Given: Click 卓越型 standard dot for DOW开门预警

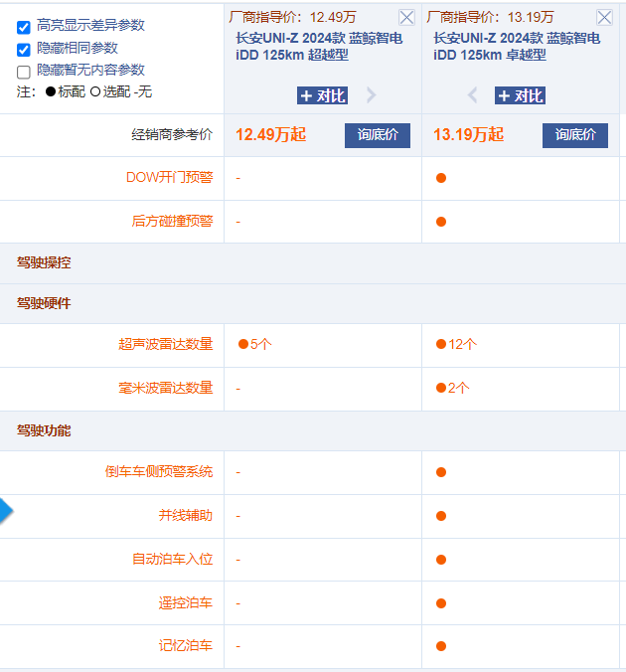Looking at the screenshot, I should [x=441, y=178].
